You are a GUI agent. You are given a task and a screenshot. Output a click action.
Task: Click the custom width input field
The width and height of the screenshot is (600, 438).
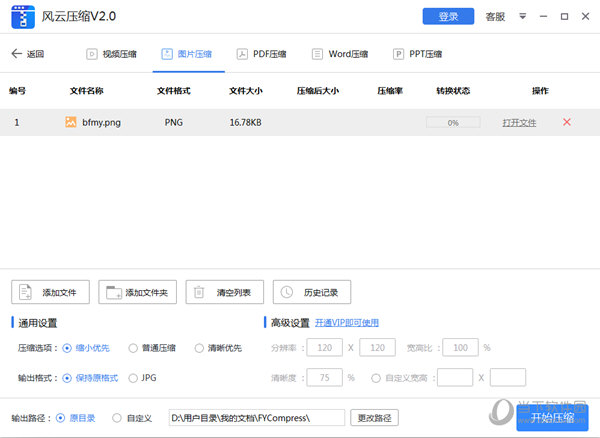tap(455, 378)
